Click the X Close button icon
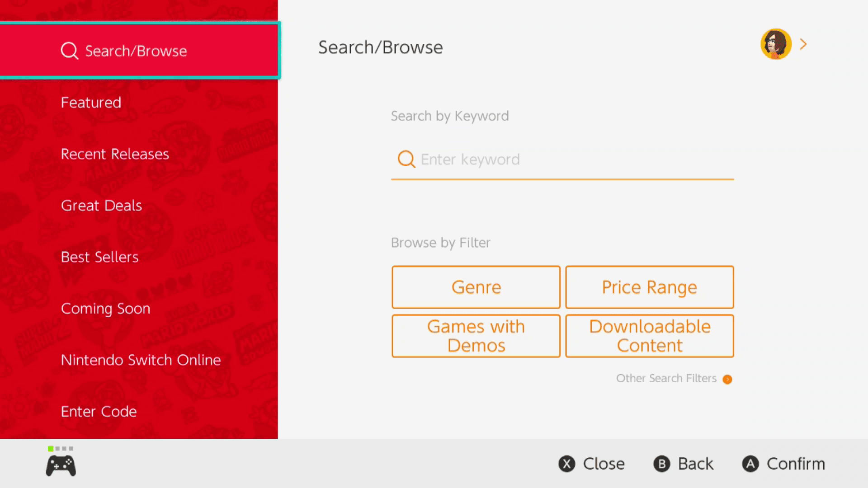868x488 pixels. [x=566, y=464]
